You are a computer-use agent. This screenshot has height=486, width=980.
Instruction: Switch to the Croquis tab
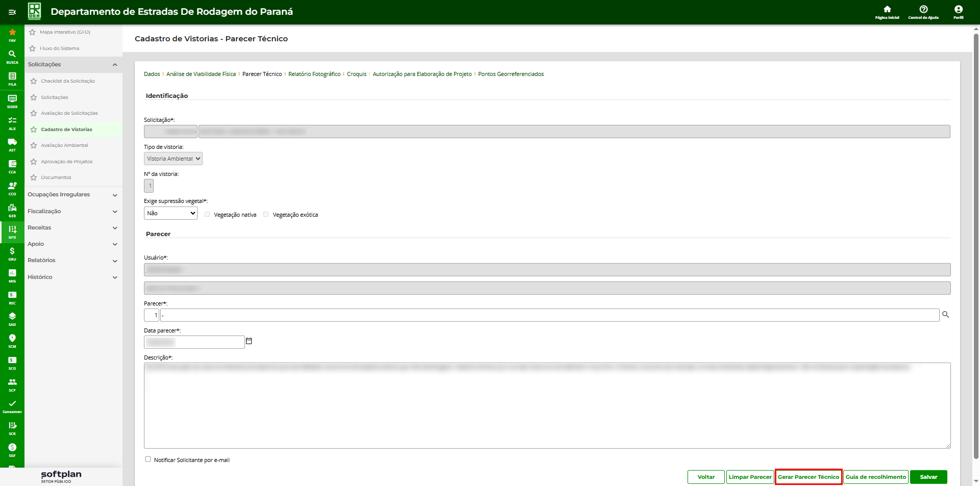[x=356, y=74]
